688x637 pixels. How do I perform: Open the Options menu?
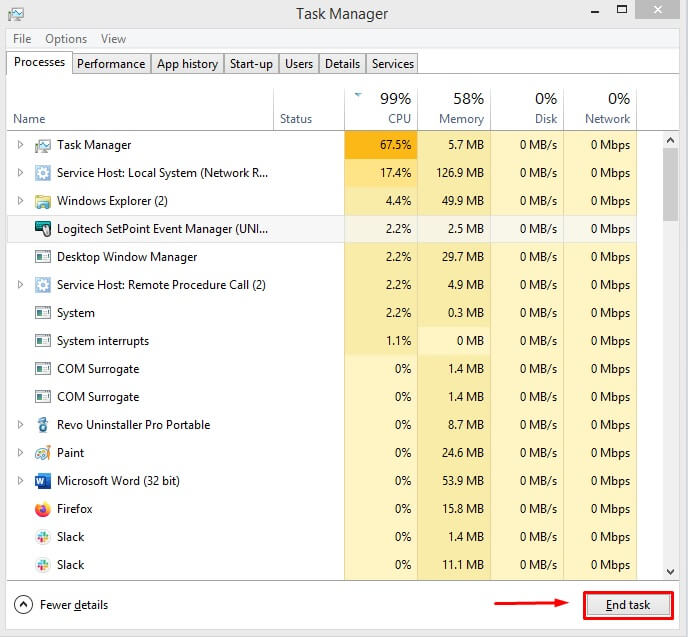pos(66,39)
